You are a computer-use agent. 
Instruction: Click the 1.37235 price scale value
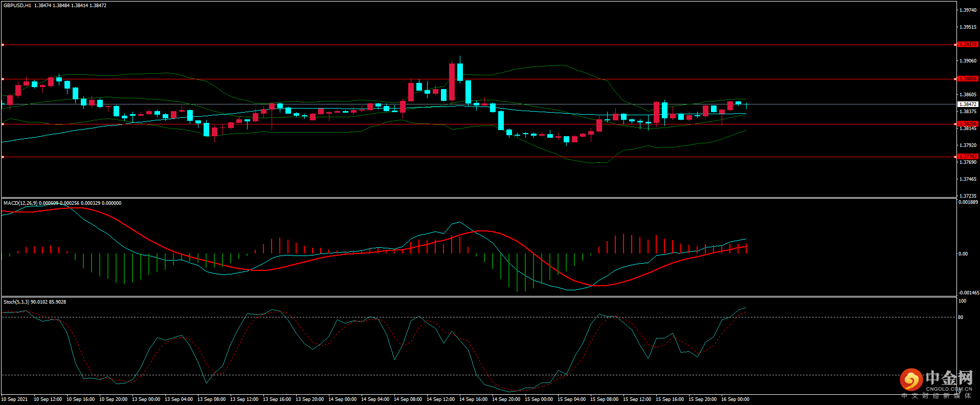coord(968,196)
